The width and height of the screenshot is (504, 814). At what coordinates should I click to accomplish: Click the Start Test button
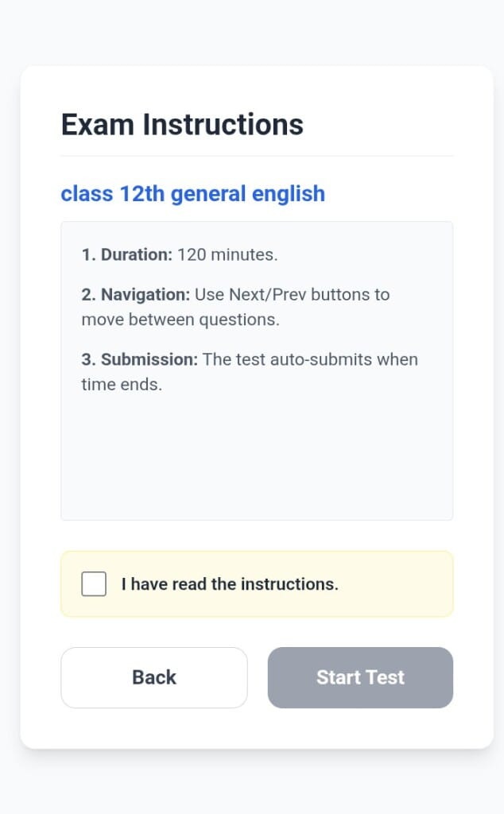pyautogui.click(x=360, y=677)
